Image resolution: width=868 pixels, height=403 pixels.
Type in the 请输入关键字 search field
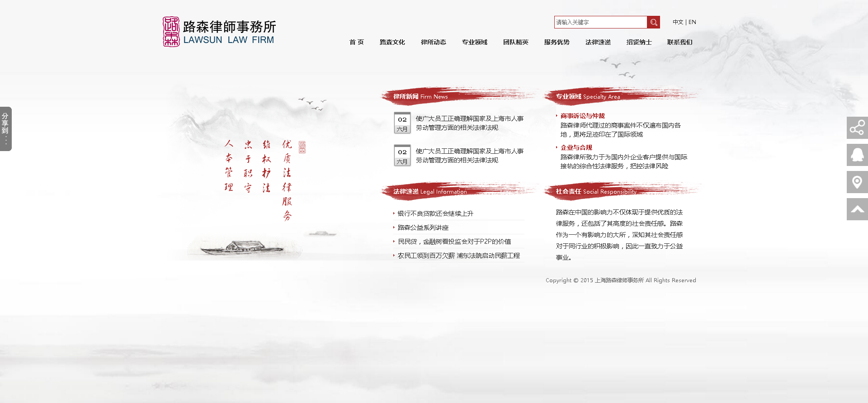pos(600,22)
